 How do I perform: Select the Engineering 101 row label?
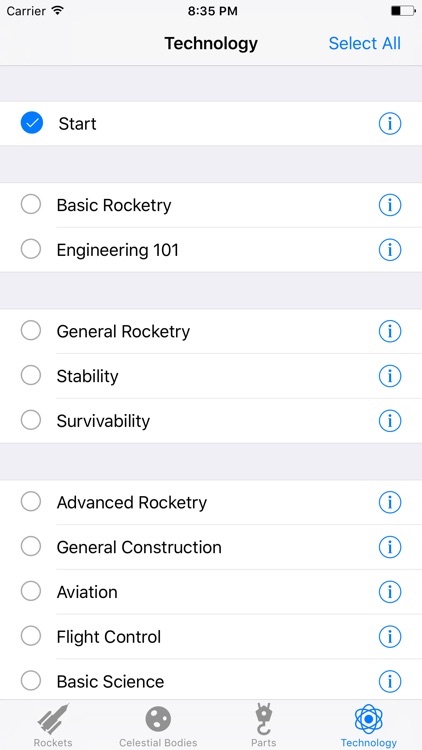coord(118,250)
